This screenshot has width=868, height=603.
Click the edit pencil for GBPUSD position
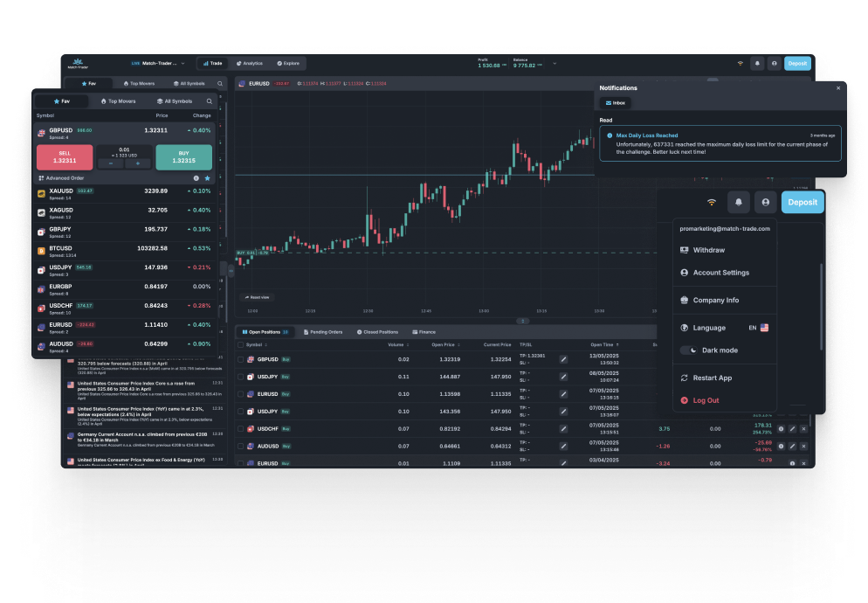click(563, 359)
